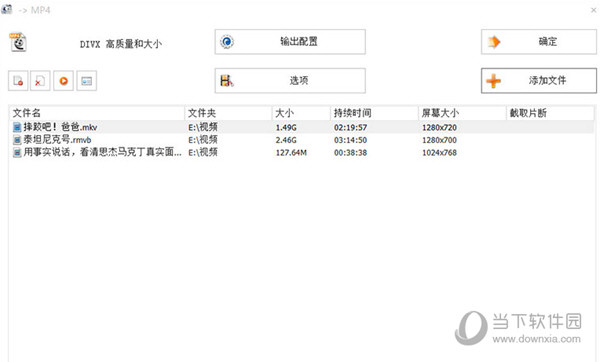Viewport: 600px width, 362px height.
Task: Sort by 持续时间 column header
Action: pyautogui.click(x=374, y=113)
